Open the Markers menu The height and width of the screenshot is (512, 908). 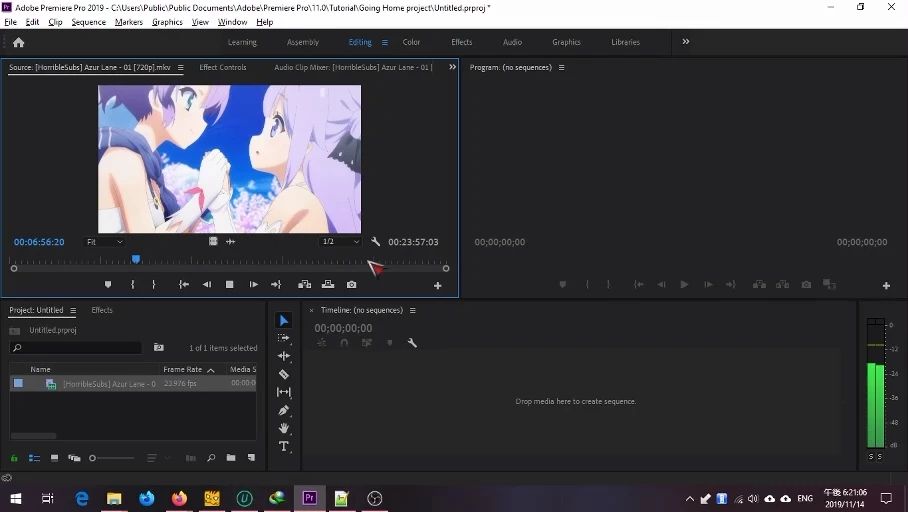coord(129,22)
